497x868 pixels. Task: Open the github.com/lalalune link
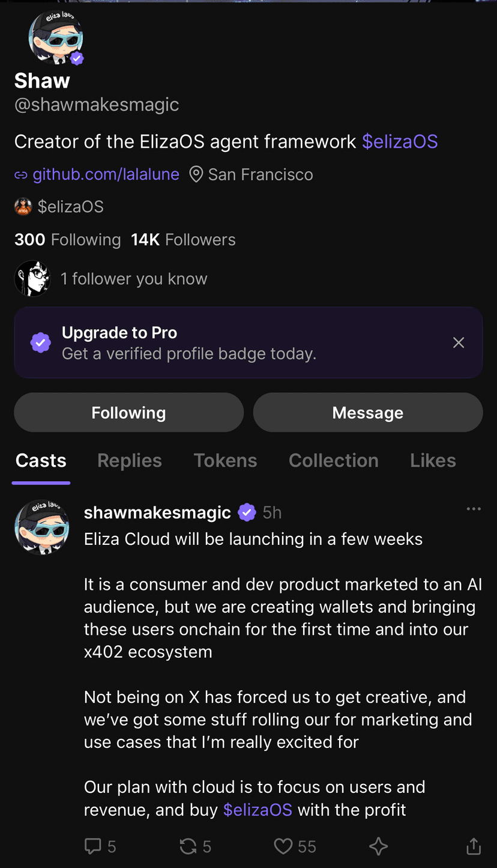coord(106,175)
